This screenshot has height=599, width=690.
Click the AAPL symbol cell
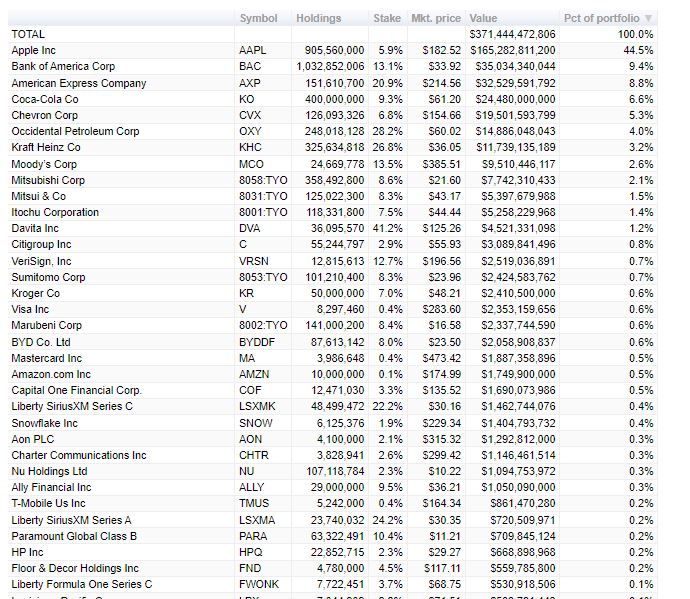[253, 50]
